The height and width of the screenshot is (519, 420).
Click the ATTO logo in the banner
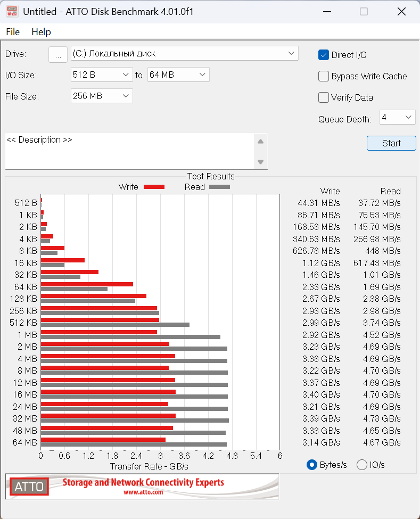pos(29,486)
